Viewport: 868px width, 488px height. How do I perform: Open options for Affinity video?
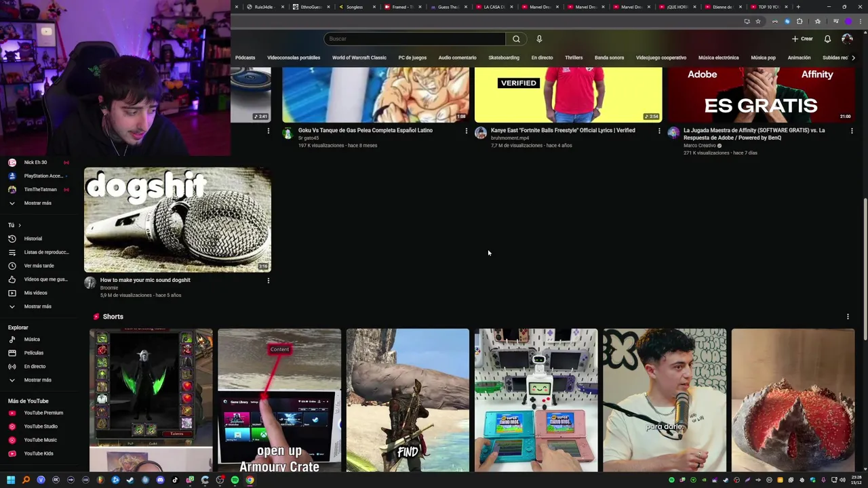click(x=852, y=131)
